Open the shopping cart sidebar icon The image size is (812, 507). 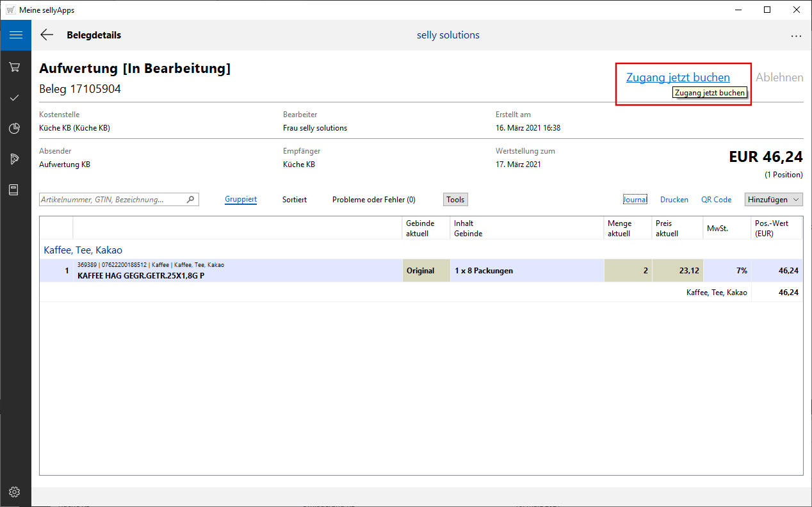coord(15,67)
